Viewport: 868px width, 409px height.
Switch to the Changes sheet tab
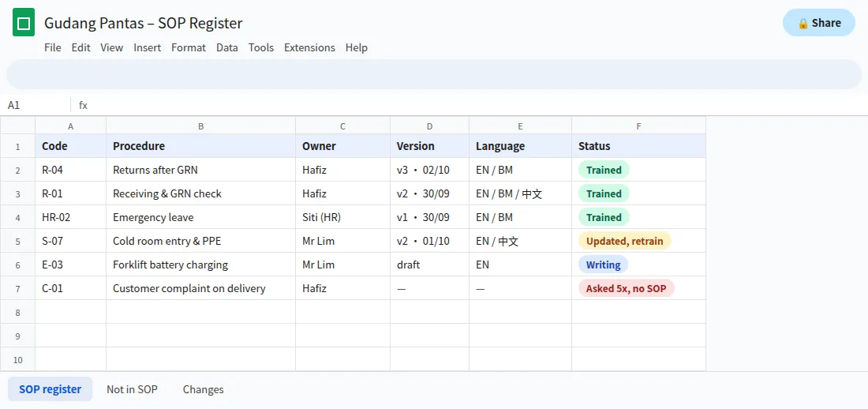coord(203,389)
